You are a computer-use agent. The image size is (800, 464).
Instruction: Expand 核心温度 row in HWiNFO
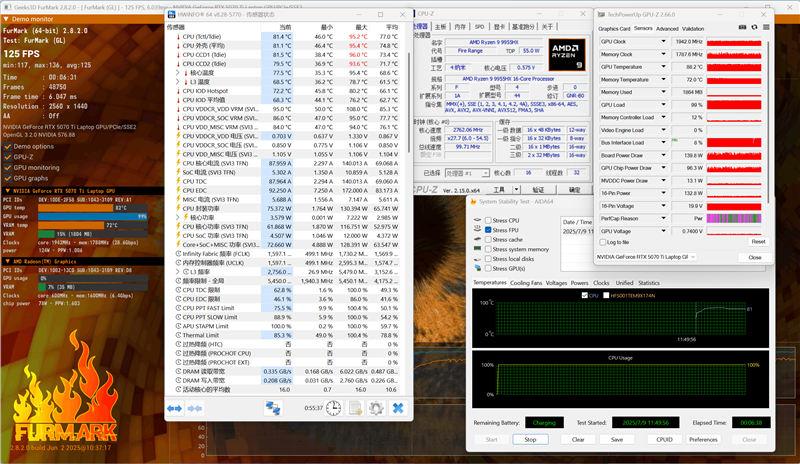(x=178, y=73)
